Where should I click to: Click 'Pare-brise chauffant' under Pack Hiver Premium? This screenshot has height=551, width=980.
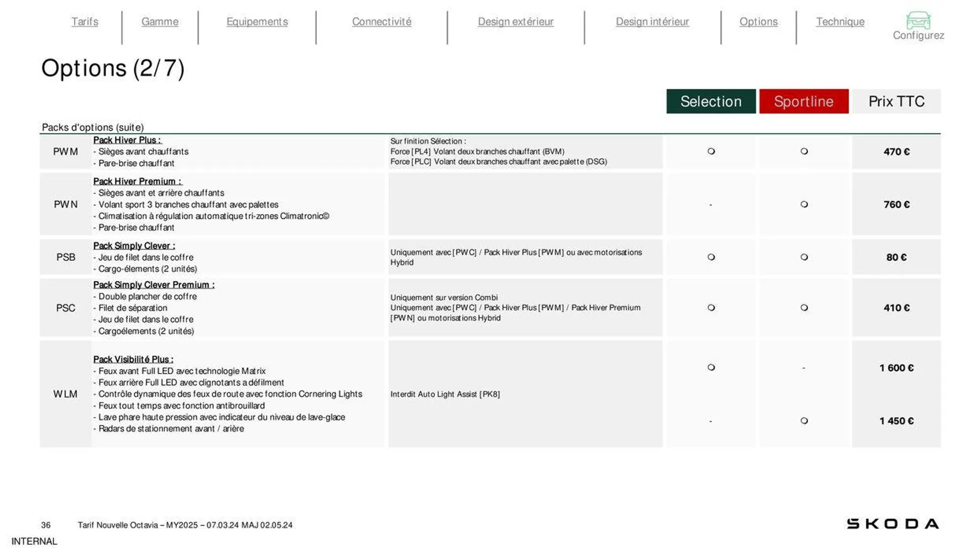click(134, 228)
